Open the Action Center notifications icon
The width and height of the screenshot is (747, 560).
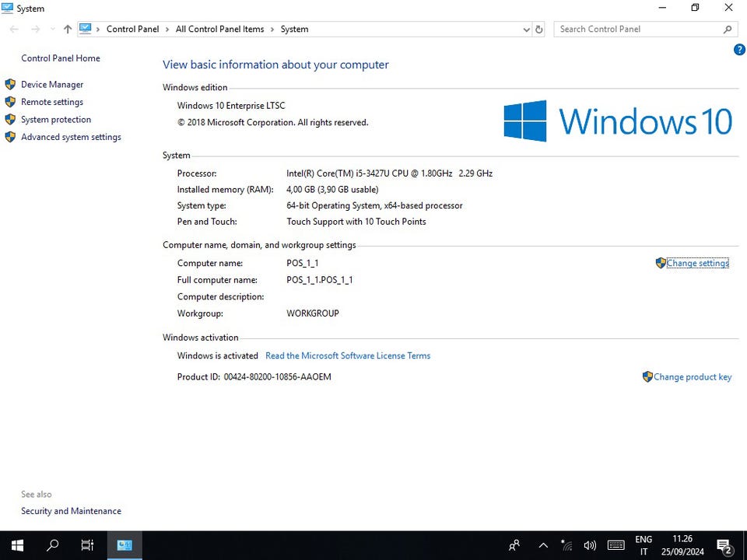click(724, 546)
